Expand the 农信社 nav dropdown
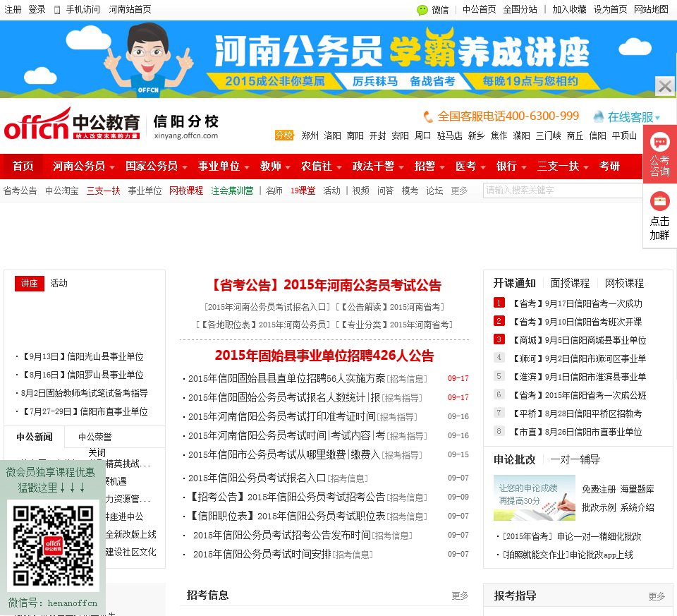 [339, 167]
